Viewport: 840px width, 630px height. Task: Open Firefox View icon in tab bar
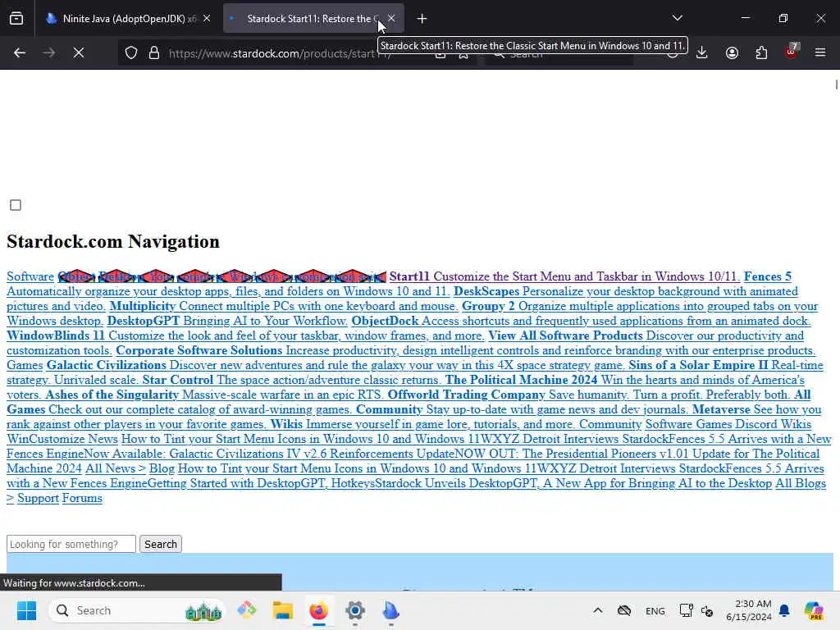coord(16,19)
